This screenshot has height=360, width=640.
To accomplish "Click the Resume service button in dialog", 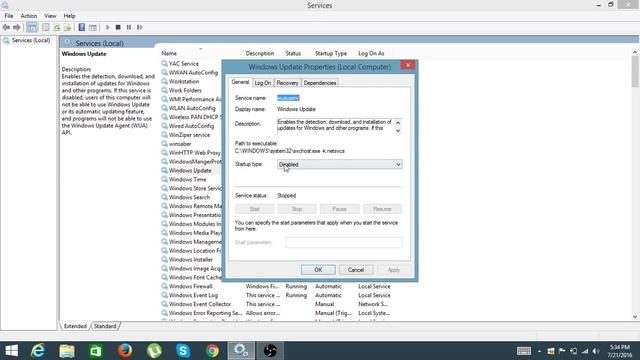I will pos(382,209).
